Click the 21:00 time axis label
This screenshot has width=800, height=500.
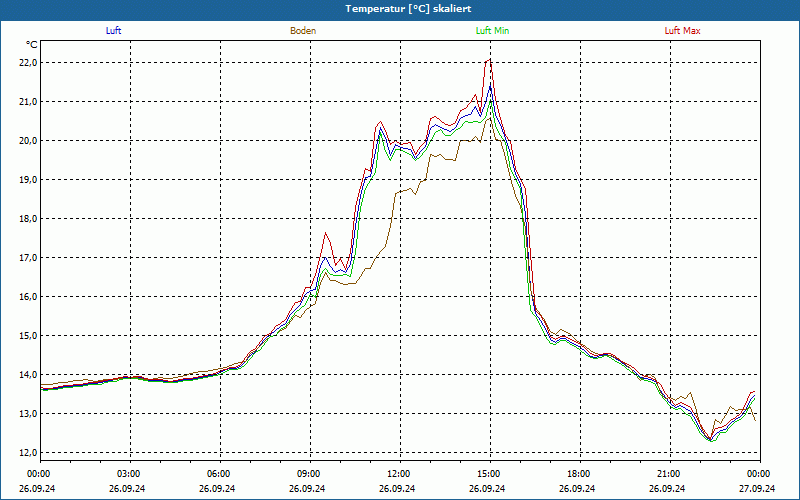point(670,474)
